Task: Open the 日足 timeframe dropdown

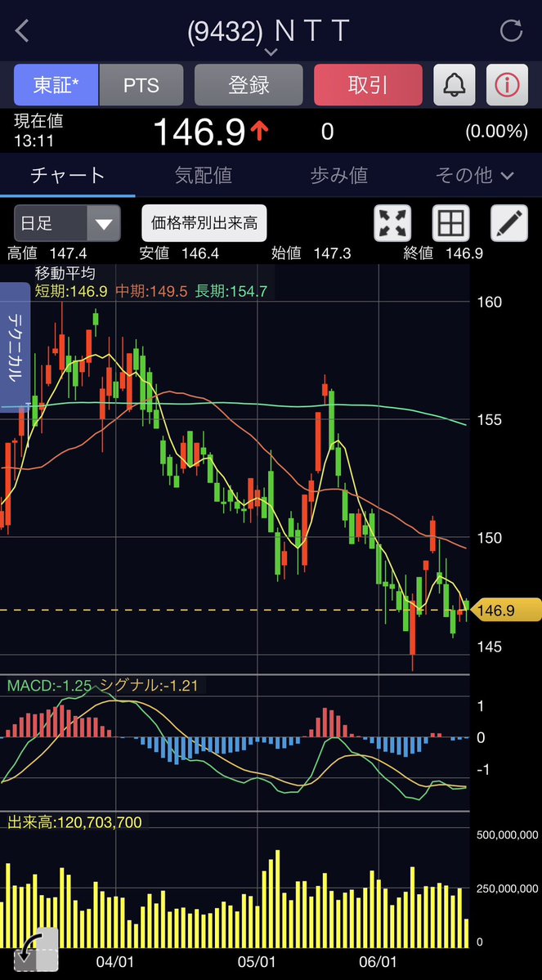Action: click(67, 223)
